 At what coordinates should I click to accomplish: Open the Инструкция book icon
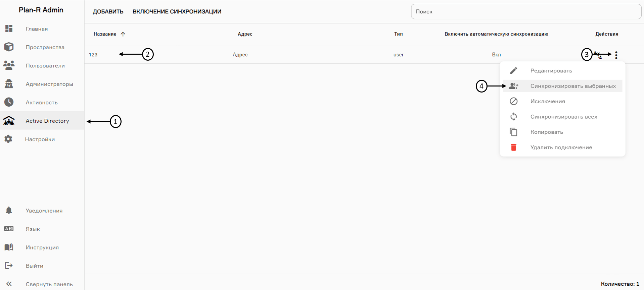tap(9, 247)
